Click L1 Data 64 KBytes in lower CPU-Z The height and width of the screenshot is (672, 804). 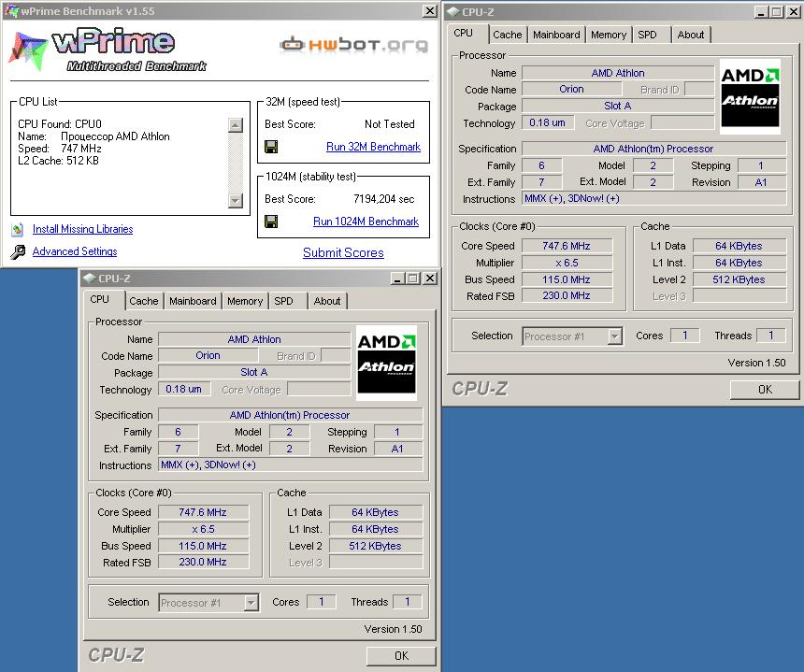[x=375, y=512]
